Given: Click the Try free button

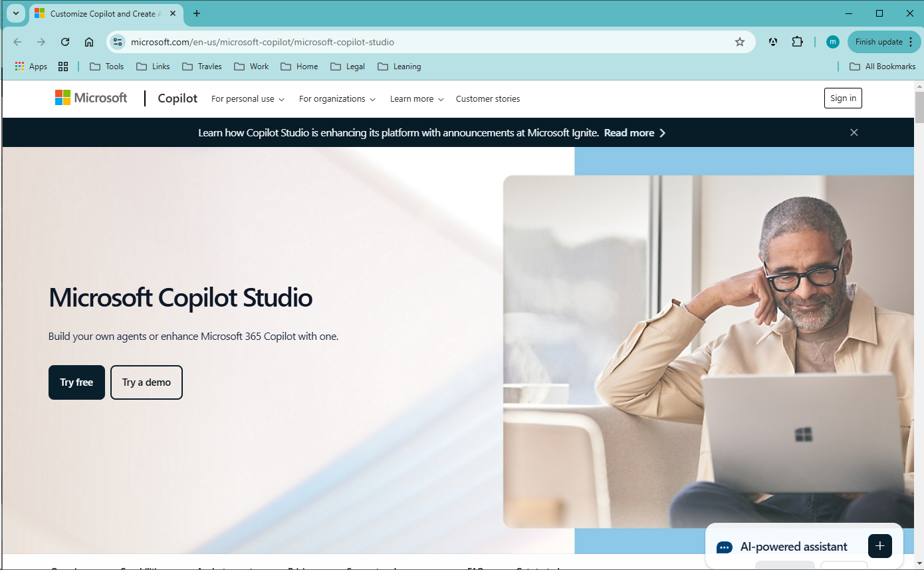Looking at the screenshot, I should pyautogui.click(x=76, y=382).
